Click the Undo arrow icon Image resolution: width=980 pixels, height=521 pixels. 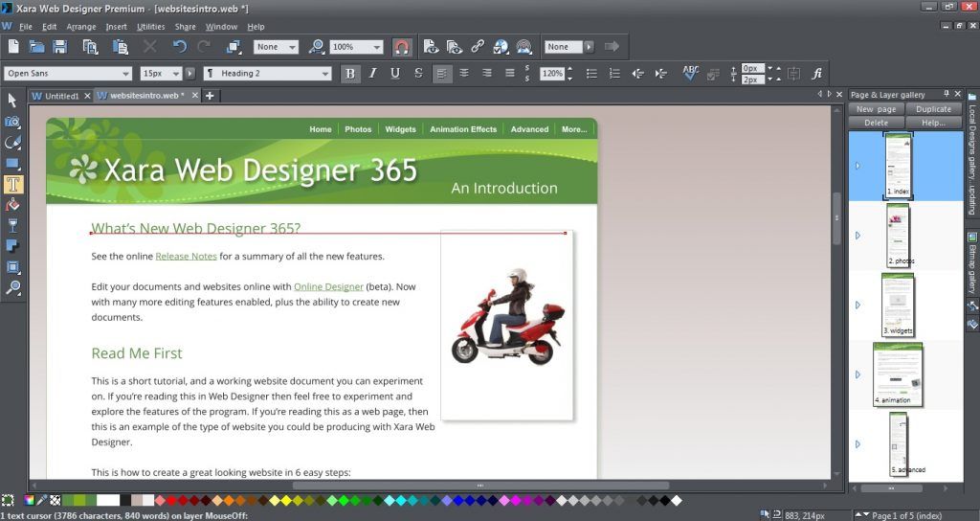tap(179, 46)
